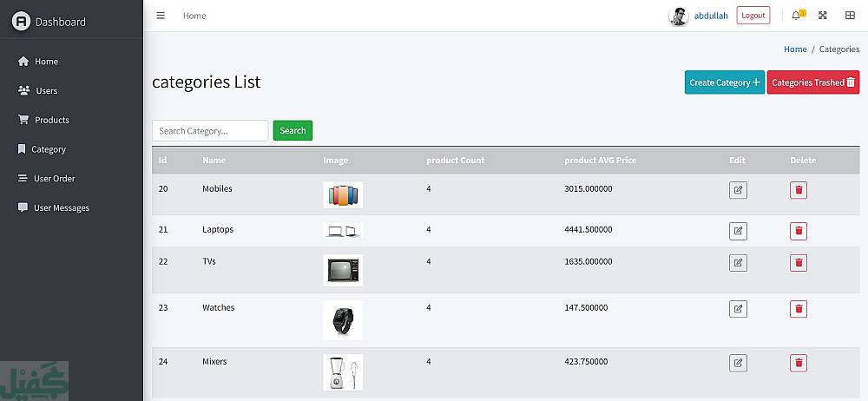Viewport: 868px width, 401px height.
Task: Toggle the sidebar hamburger menu
Action: [x=161, y=16]
